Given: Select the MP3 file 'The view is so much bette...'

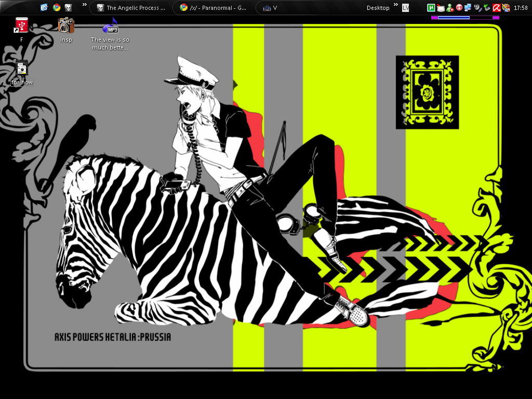Looking at the screenshot, I should (x=110, y=34).
